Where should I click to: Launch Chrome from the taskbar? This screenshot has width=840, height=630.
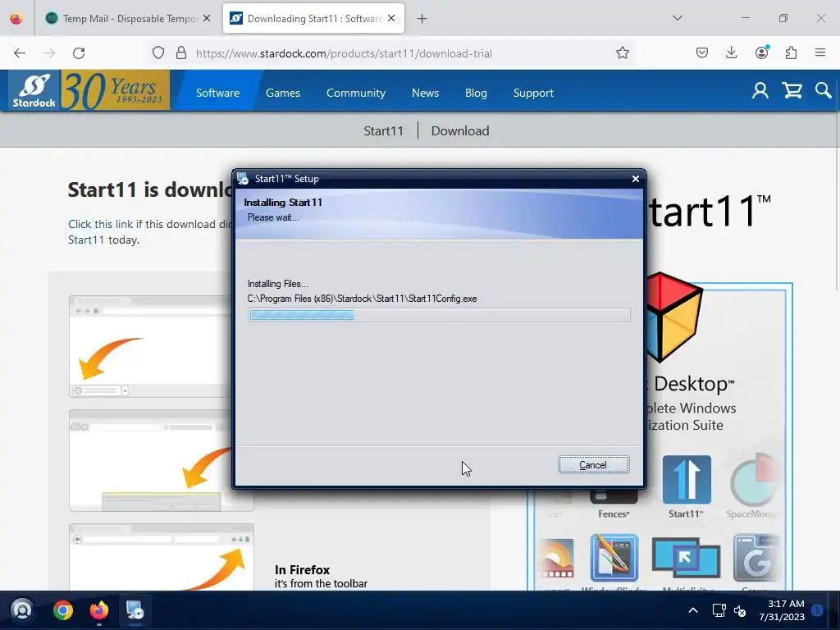[62, 610]
